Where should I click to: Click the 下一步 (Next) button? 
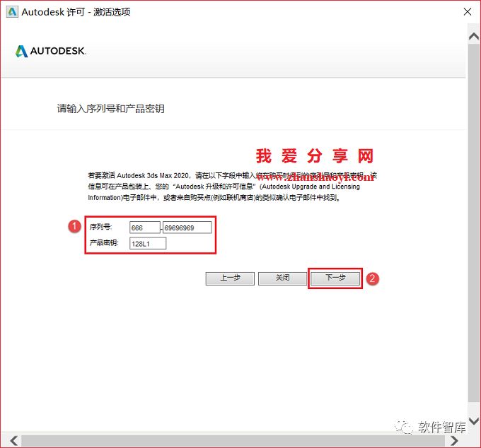tap(335, 278)
